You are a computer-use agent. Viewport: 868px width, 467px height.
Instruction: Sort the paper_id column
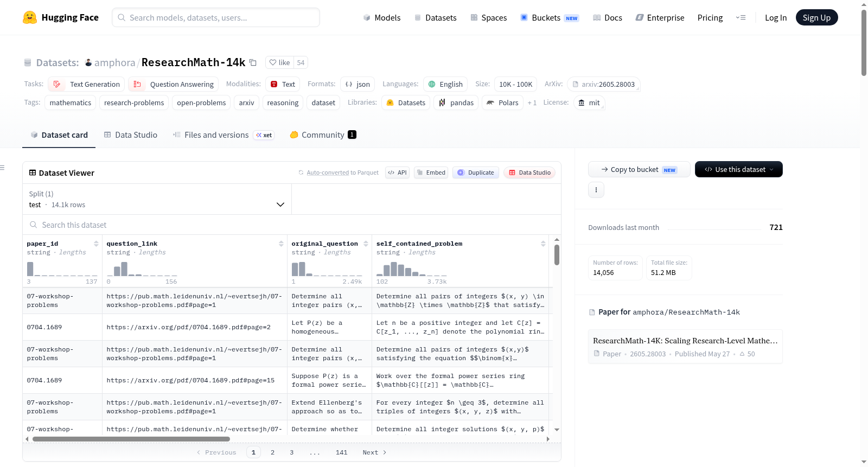click(96, 244)
